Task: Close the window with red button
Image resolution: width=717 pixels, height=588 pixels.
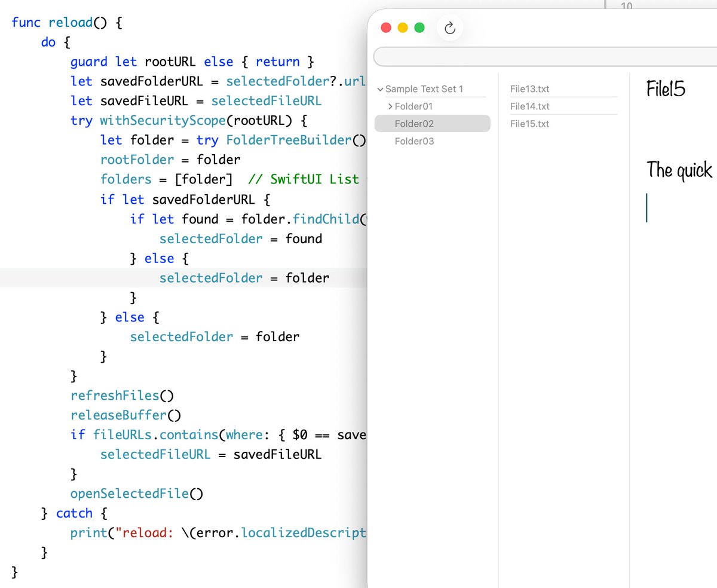Action: tap(386, 27)
